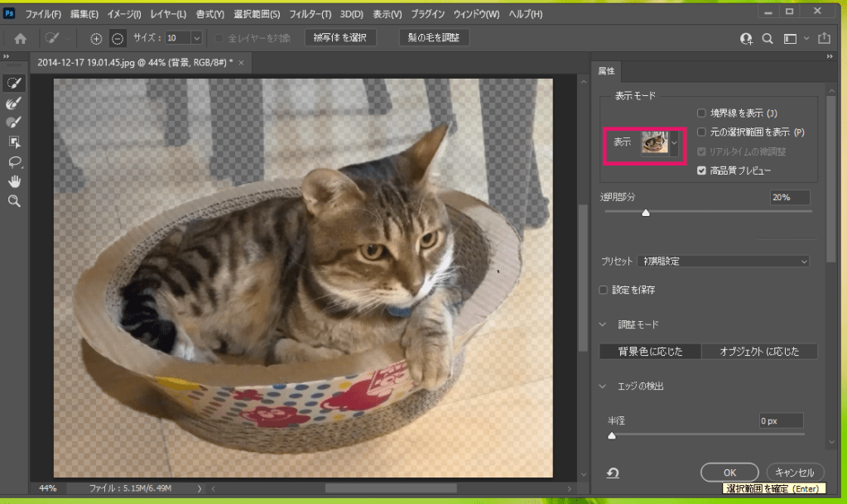Viewport: 847px width, 504px height.
Task: Select the Zoom magnifier tool
Action: 14,201
